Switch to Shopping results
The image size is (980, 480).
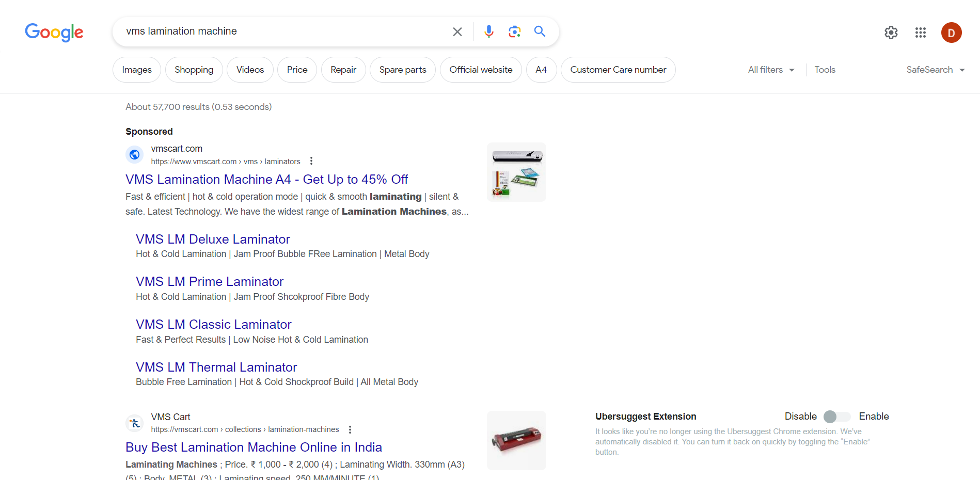pos(194,70)
